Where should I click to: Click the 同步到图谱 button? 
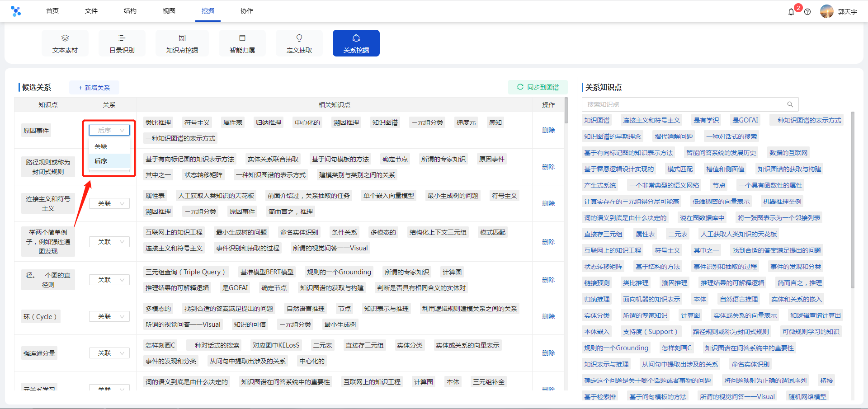tap(538, 87)
